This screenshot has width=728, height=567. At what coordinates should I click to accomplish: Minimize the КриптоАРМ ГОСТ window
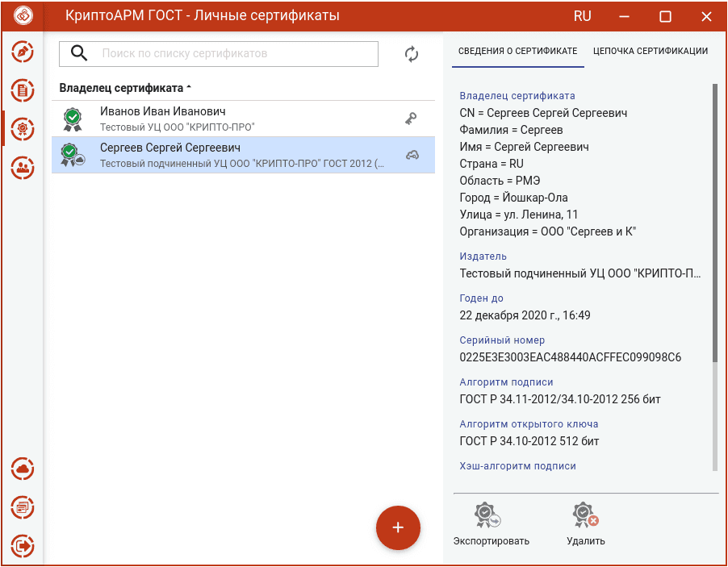pyautogui.click(x=624, y=16)
